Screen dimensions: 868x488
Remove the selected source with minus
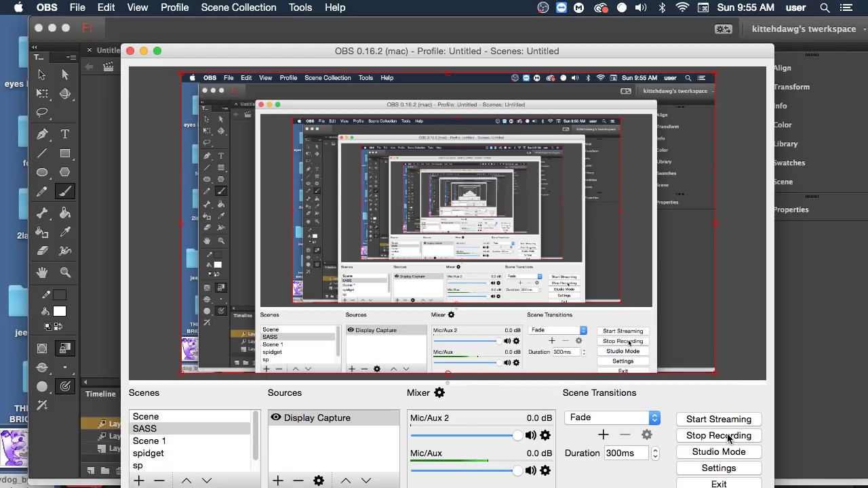pos(298,481)
